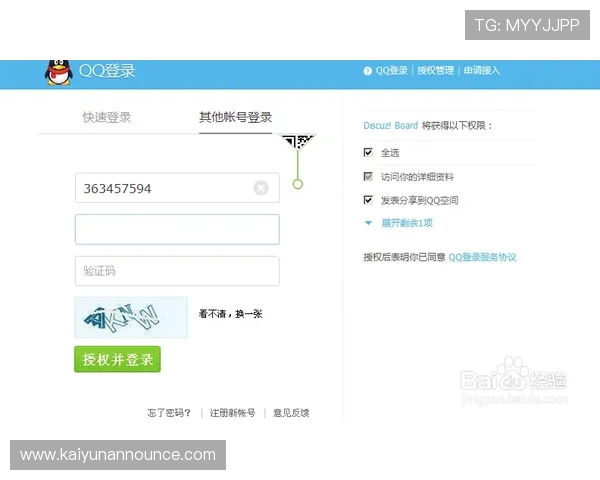The height and width of the screenshot is (480, 600).
Task: Open the QQ登录服务协议 link
Action: coord(483,257)
